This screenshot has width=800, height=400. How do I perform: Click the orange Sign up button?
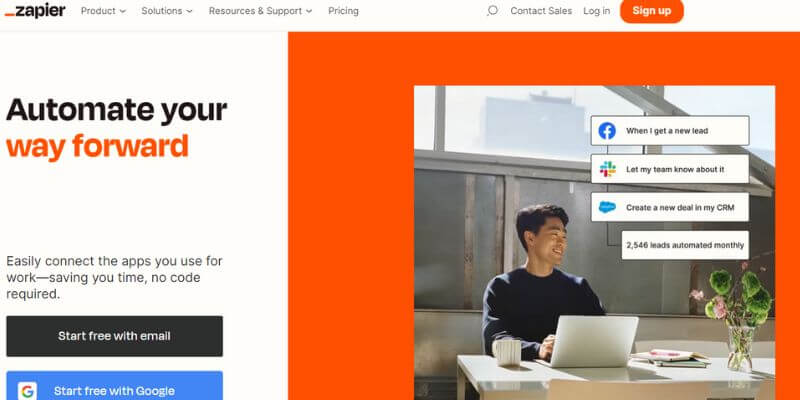pyautogui.click(x=652, y=11)
